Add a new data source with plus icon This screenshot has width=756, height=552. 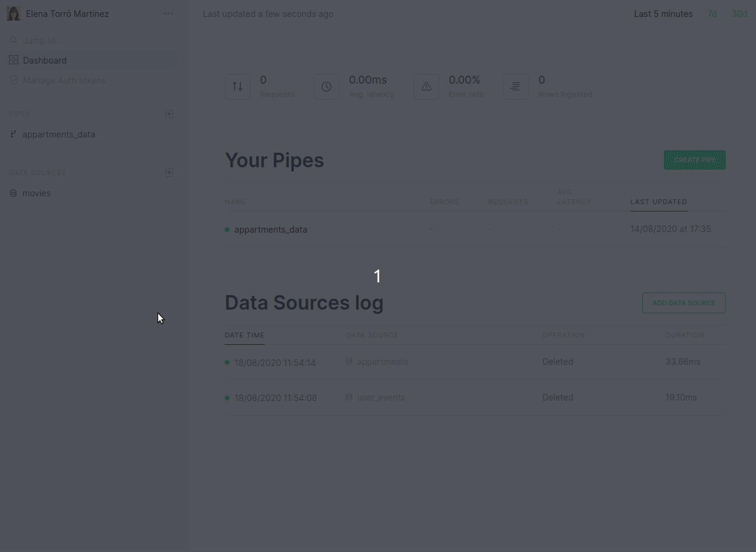[x=169, y=173]
